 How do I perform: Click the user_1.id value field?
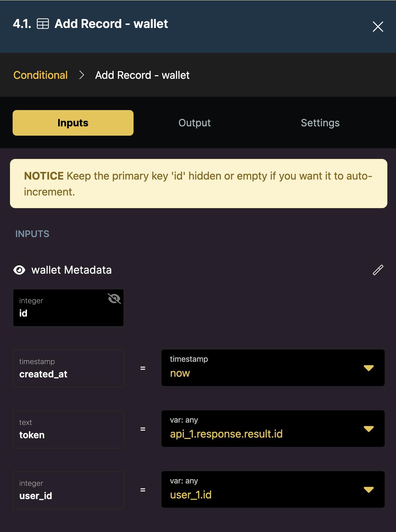coord(259,489)
